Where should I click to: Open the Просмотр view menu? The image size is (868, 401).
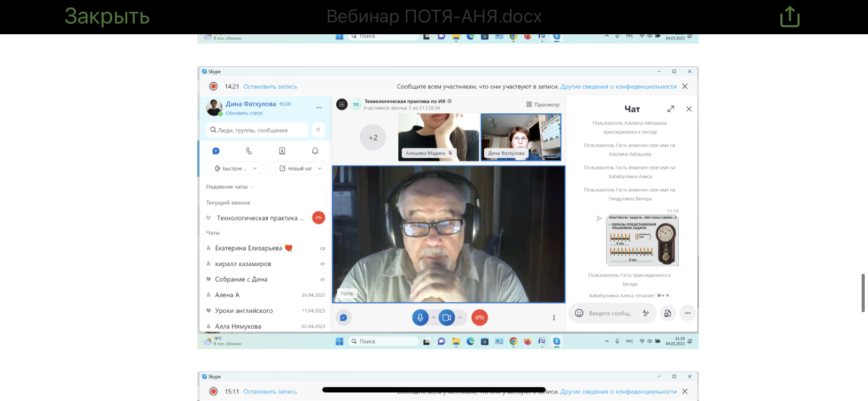[542, 105]
